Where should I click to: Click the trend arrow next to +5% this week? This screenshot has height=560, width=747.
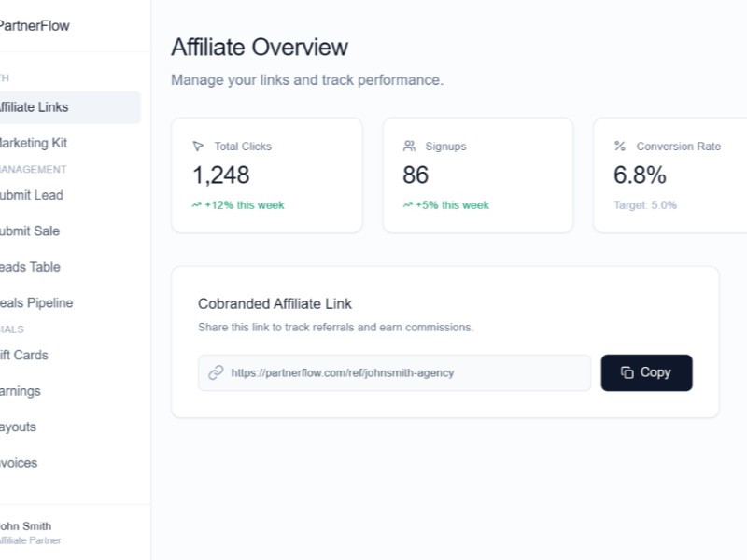[x=407, y=205]
